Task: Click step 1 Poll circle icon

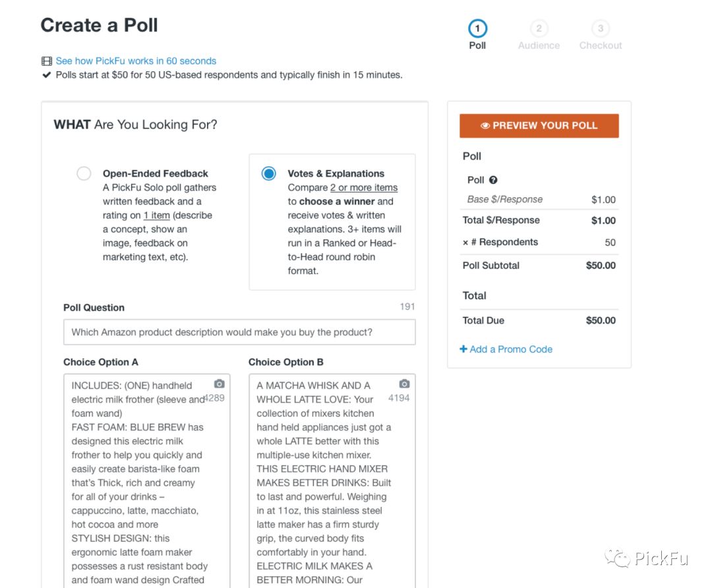Action: pyautogui.click(x=477, y=28)
